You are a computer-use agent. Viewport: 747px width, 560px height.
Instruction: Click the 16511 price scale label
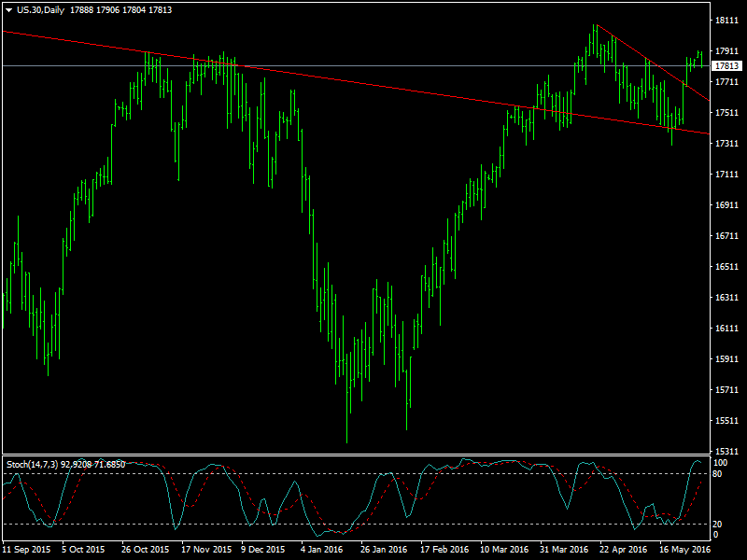(726, 267)
